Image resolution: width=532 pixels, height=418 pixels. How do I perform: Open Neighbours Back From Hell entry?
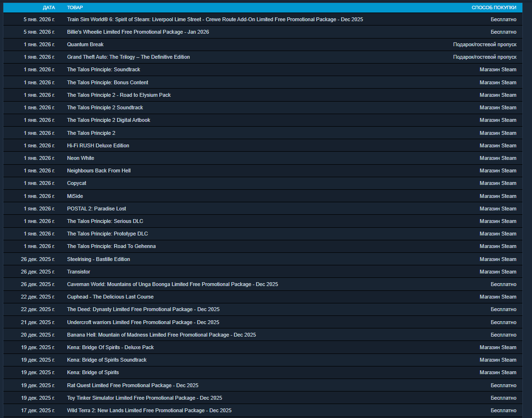[263, 170]
